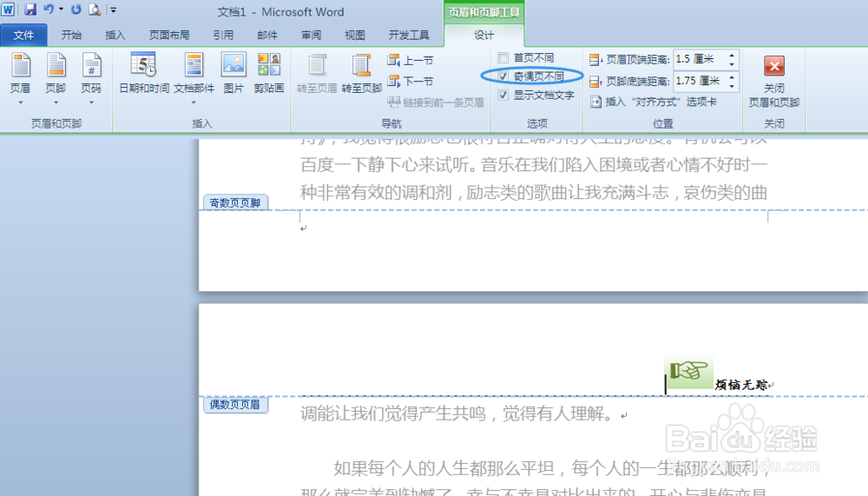Viewport: 868px width, 496px height.
Task: Open print preview from quick access toolbar
Action: (95, 10)
